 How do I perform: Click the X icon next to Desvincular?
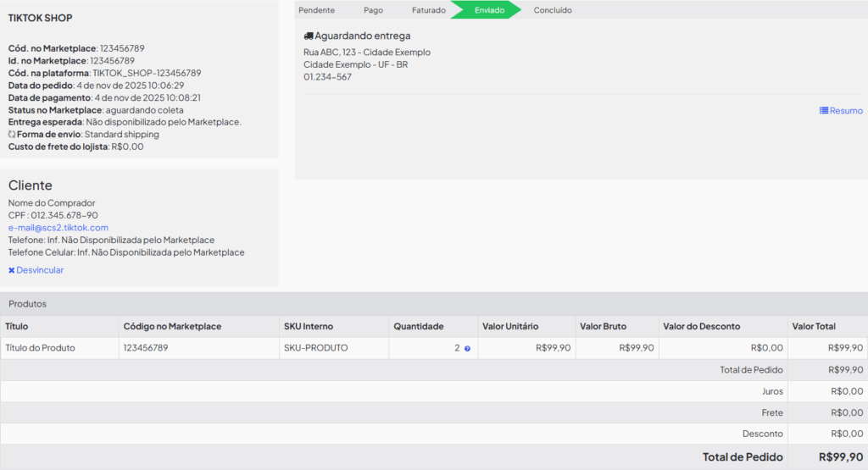click(12, 270)
